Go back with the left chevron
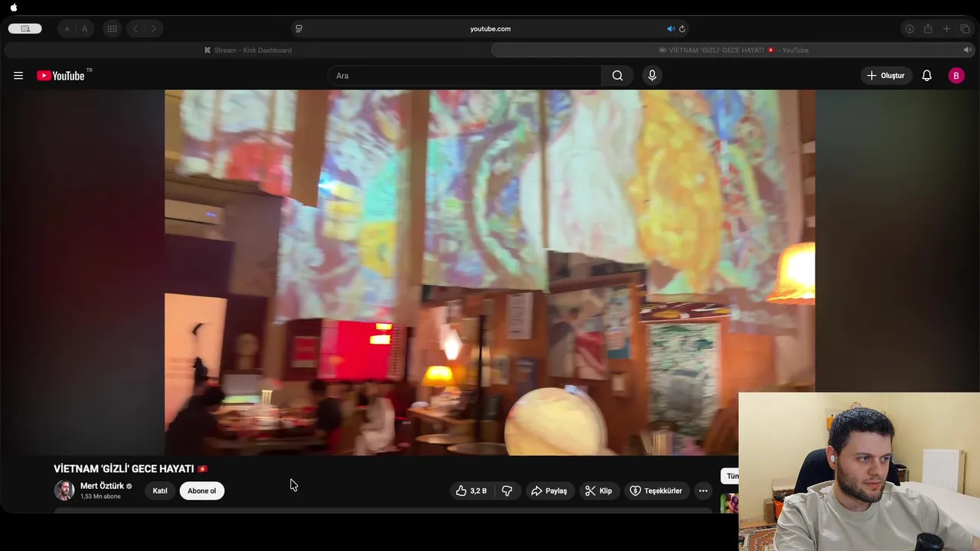The width and height of the screenshot is (980, 551). tap(136, 29)
